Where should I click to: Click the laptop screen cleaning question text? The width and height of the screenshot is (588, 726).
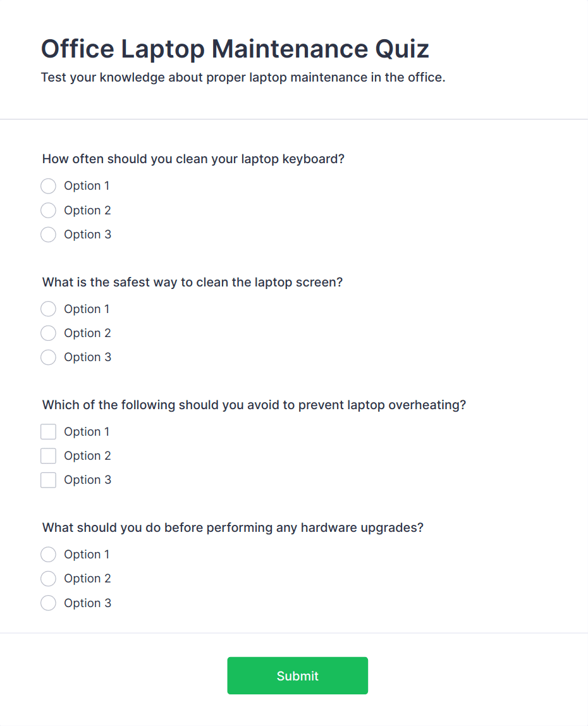pyautogui.click(x=192, y=282)
